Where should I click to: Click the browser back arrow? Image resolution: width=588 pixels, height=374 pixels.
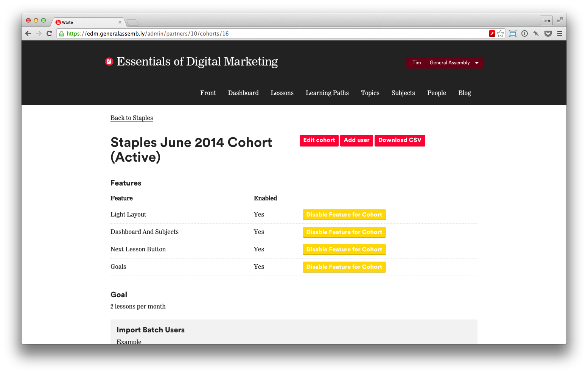(x=28, y=34)
